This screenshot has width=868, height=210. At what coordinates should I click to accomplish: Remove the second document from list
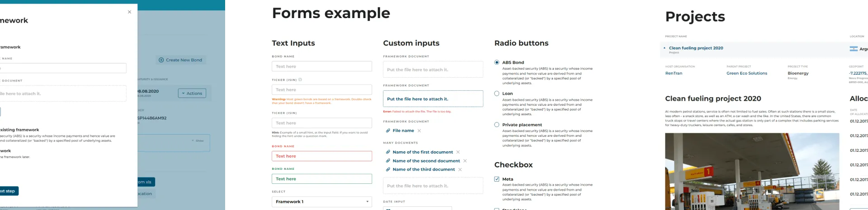click(x=465, y=161)
